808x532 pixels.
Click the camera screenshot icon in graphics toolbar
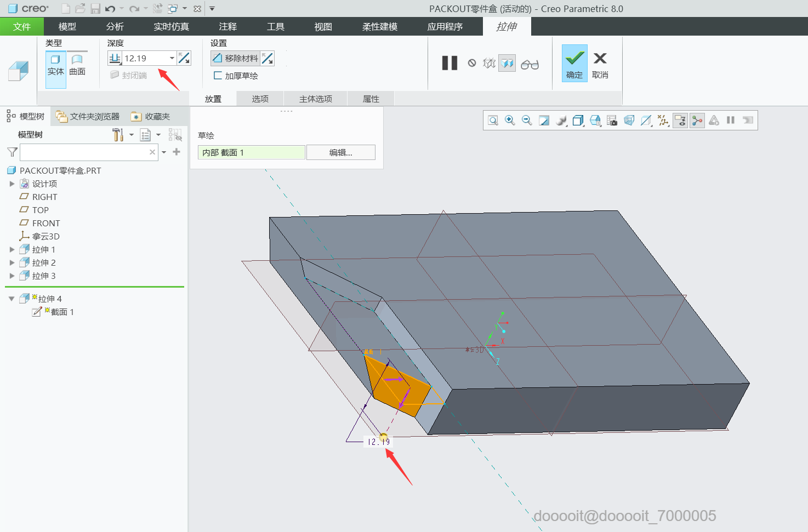pos(612,121)
